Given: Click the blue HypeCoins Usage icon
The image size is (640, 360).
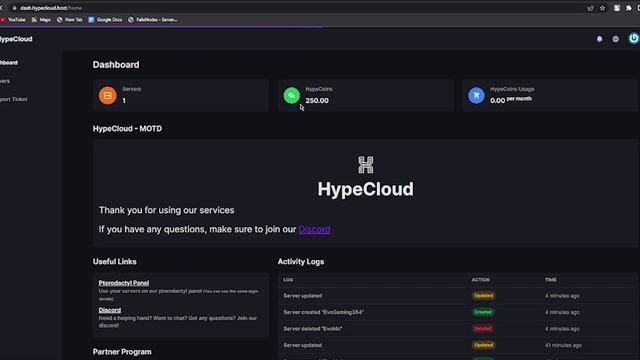Looking at the screenshot, I should pyautogui.click(x=476, y=96).
